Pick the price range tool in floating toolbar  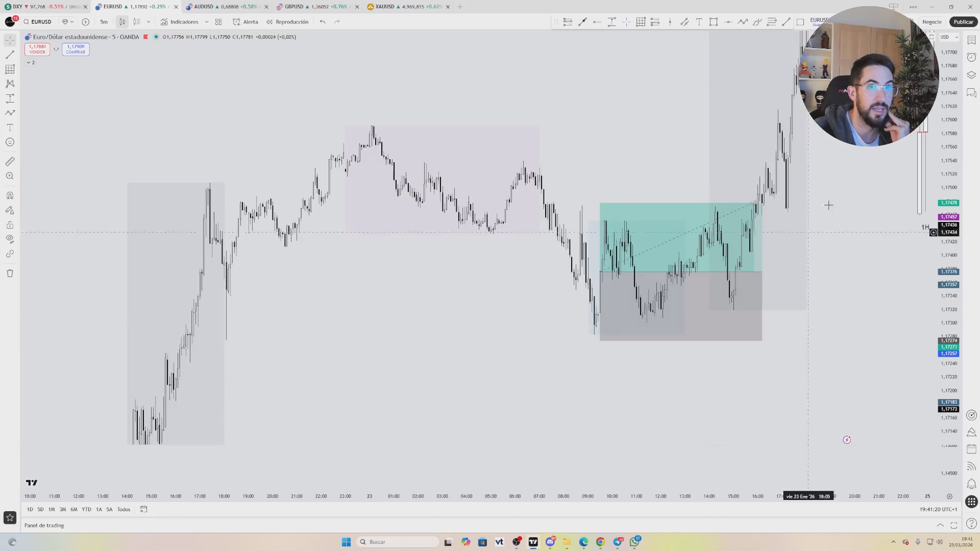pyautogui.click(x=611, y=22)
